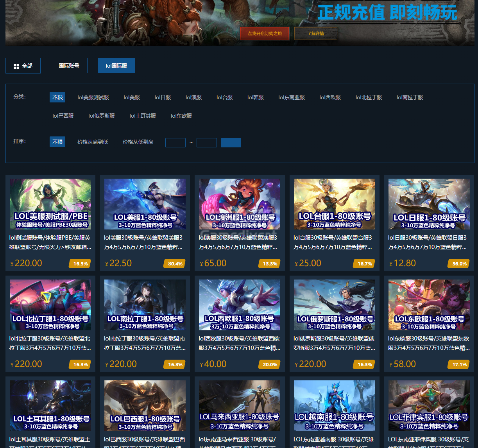
Task: Select the LOL菲律宾服1-80级账号 product image
Action: 429,406
